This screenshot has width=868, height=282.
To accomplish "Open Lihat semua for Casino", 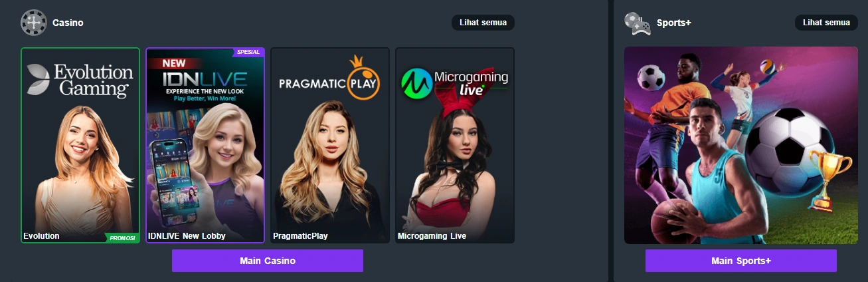I will coord(483,23).
